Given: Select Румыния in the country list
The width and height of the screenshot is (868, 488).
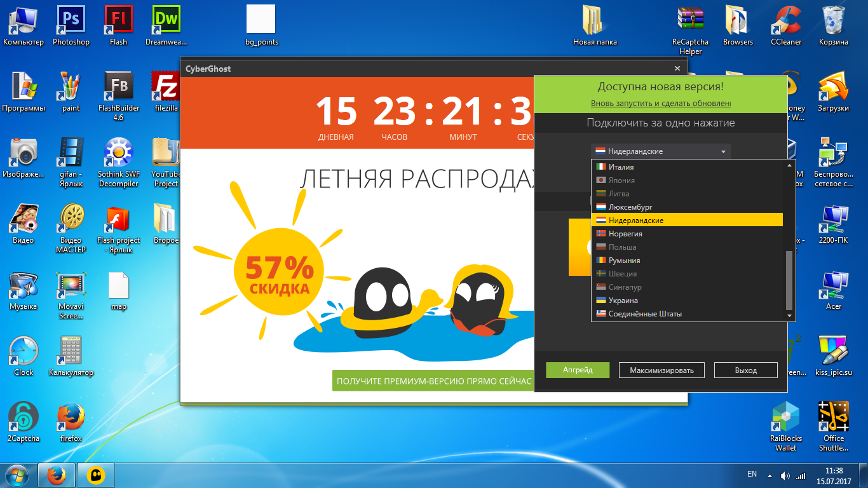Looking at the screenshot, I should pyautogui.click(x=687, y=261).
